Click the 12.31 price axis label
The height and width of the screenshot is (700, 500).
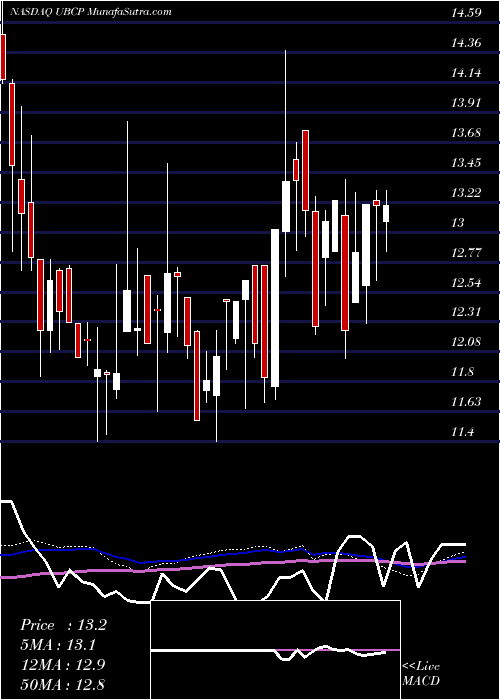click(x=466, y=312)
